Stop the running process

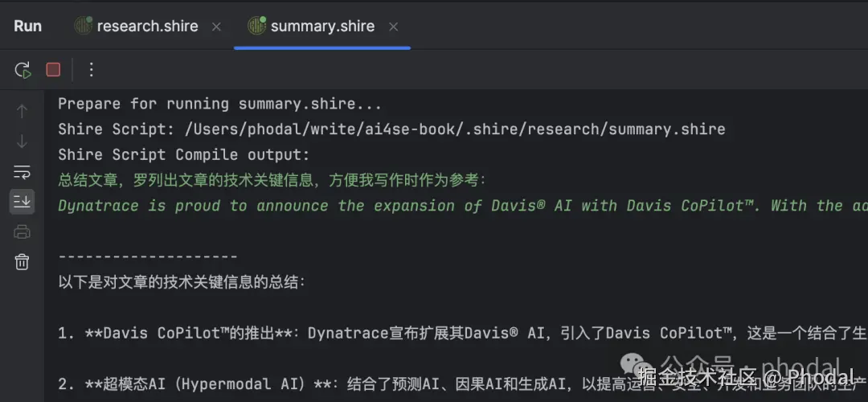(53, 70)
